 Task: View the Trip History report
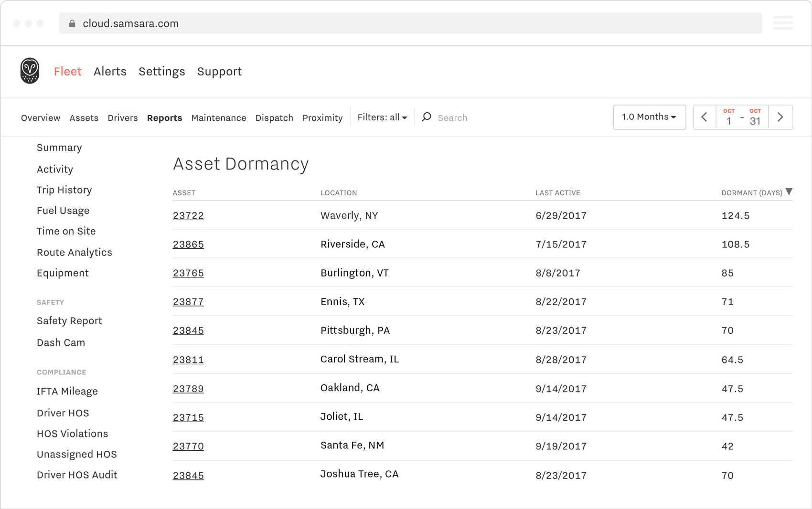[x=64, y=190]
